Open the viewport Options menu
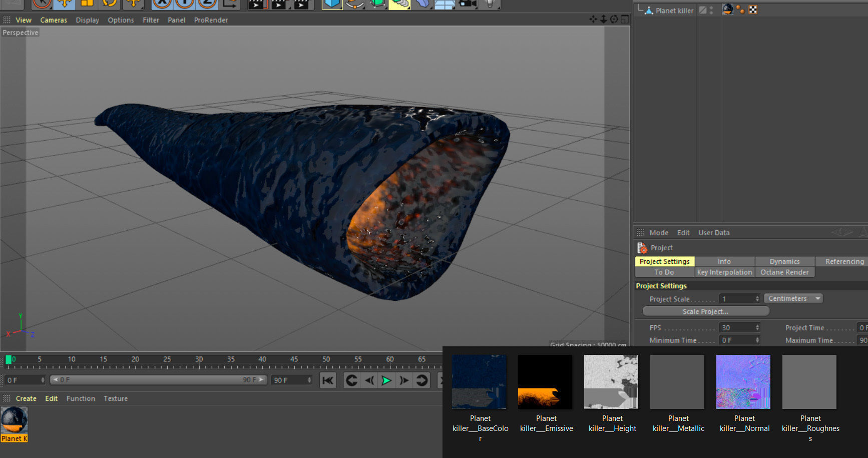The image size is (868, 458). [x=121, y=20]
